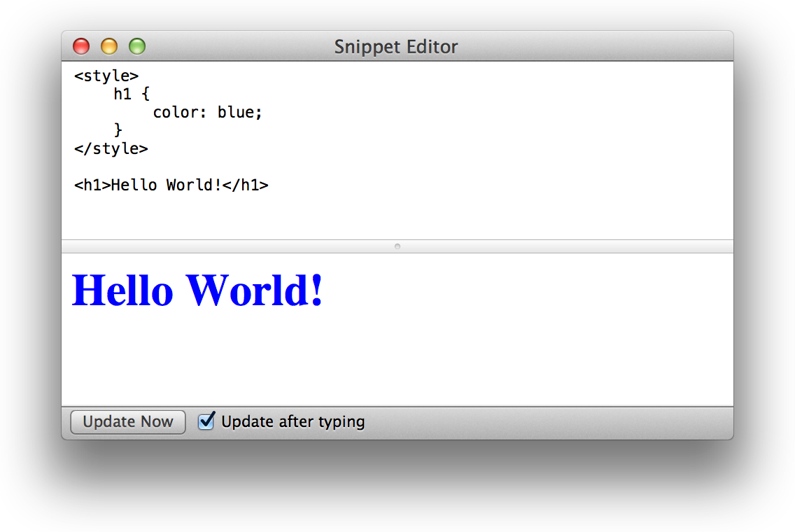Minimize window with the yellow button
The image size is (795, 532).
(109, 47)
